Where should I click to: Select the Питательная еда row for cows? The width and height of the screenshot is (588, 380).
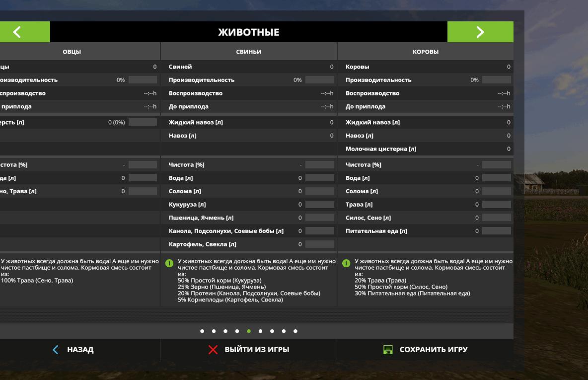click(x=425, y=231)
